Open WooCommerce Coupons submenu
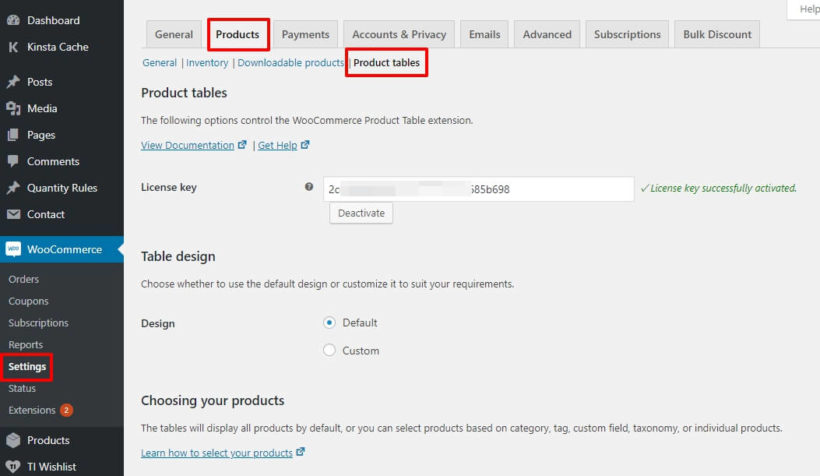This screenshot has width=820, height=476. pyautogui.click(x=28, y=301)
